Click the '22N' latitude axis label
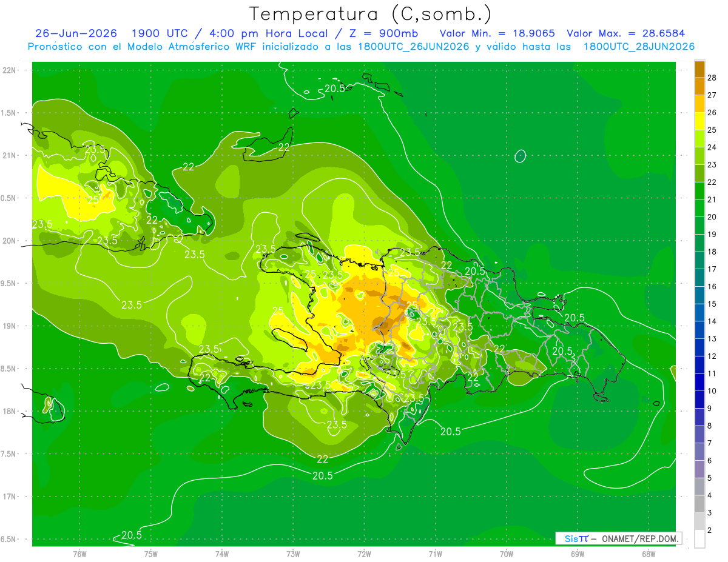The image size is (728, 562). point(9,70)
